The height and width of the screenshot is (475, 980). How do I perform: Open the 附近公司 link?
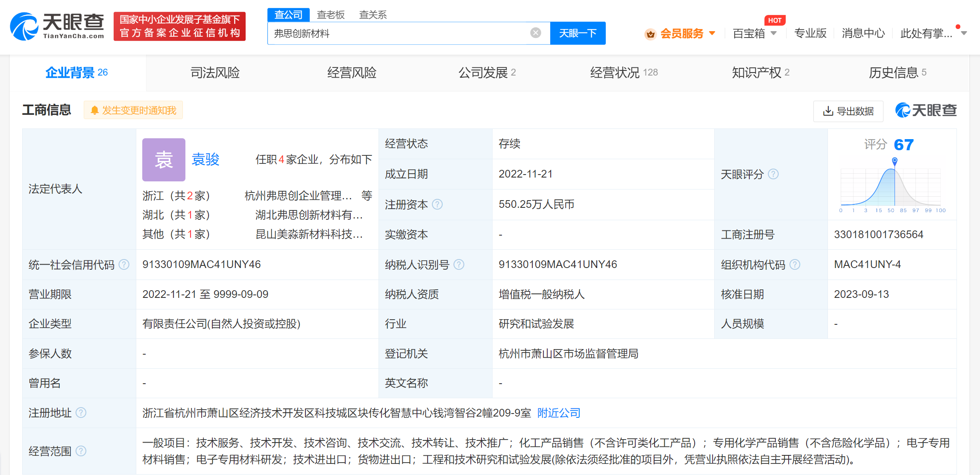point(557,413)
